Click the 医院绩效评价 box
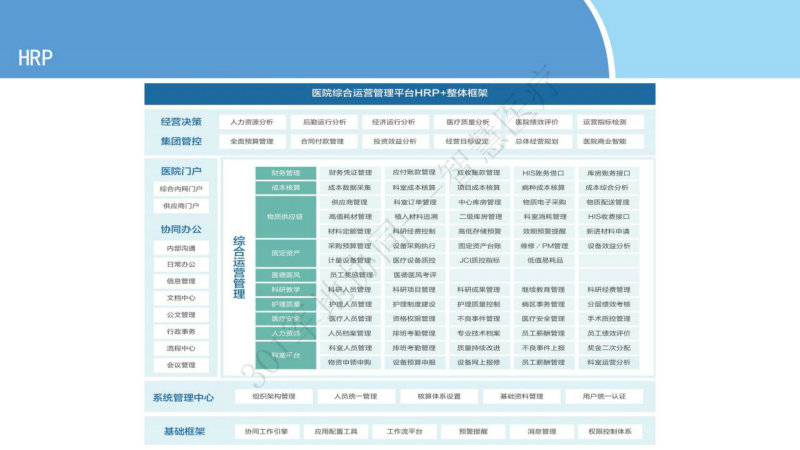The height and width of the screenshot is (450, 800). click(537, 122)
